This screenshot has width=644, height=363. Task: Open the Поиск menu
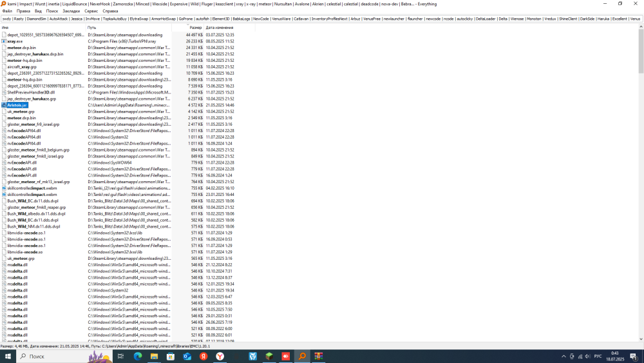52,11
